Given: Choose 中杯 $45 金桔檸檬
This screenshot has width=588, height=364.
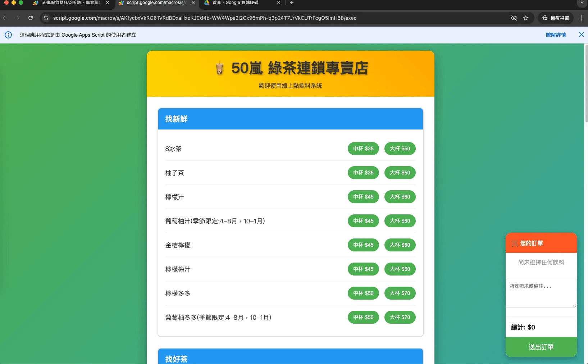Looking at the screenshot, I should click(x=363, y=245).
